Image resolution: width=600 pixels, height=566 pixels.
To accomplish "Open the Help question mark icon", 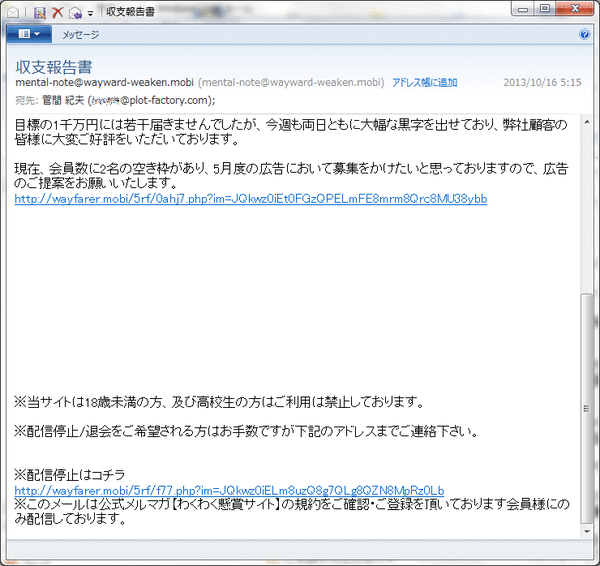I will click(x=584, y=34).
